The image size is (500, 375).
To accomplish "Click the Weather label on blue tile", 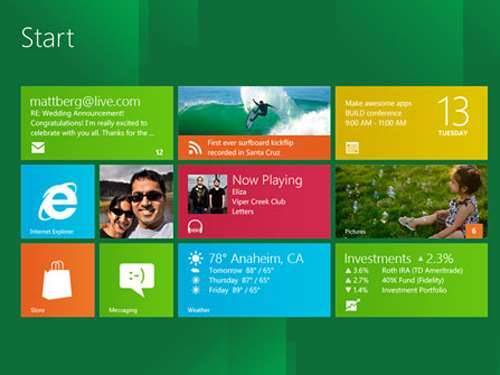I will [x=198, y=310].
